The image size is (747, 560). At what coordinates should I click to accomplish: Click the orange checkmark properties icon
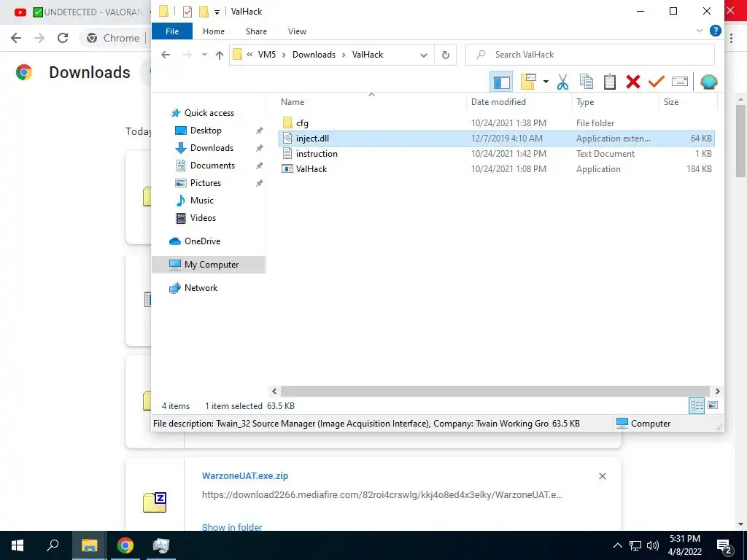(x=656, y=82)
